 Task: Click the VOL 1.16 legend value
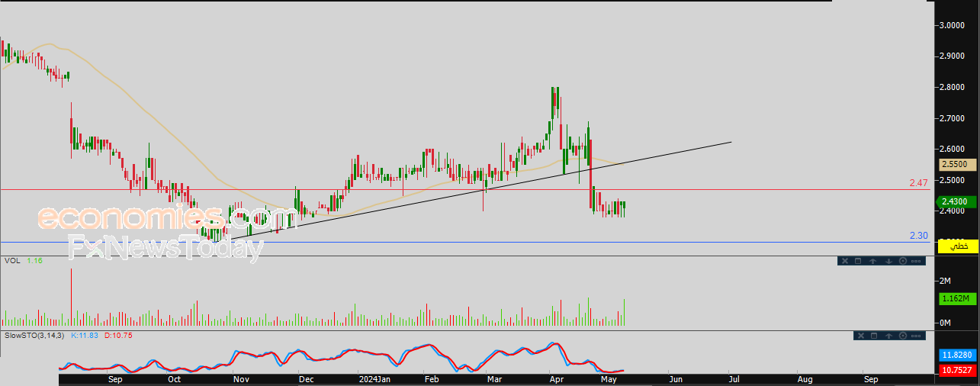tap(34, 261)
